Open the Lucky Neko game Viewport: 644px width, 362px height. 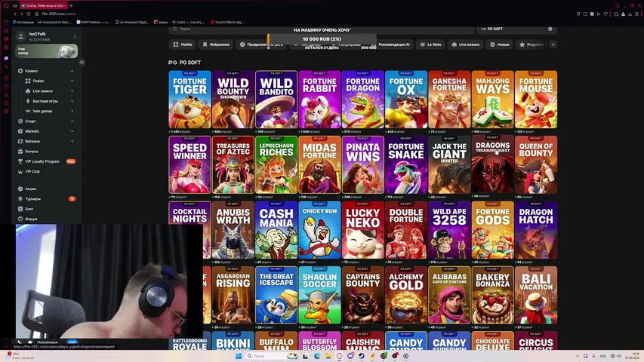[362, 230]
